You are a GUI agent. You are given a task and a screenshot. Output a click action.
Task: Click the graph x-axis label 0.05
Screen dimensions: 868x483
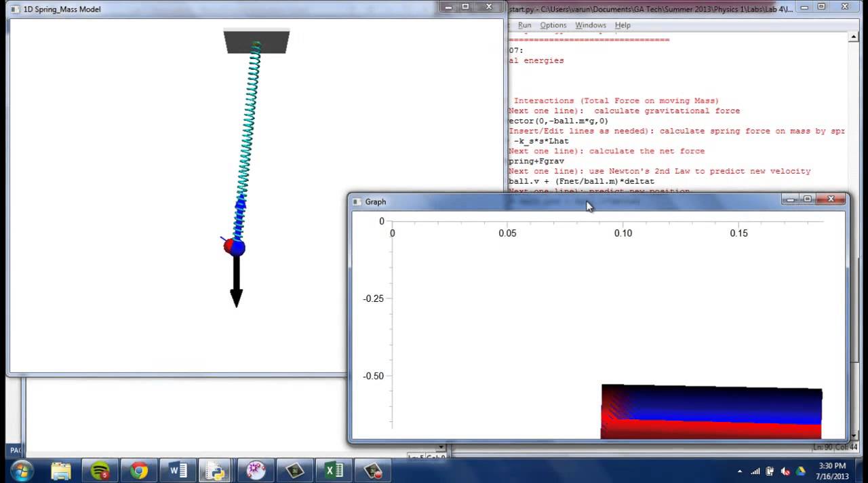pyautogui.click(x=507, y=233)
